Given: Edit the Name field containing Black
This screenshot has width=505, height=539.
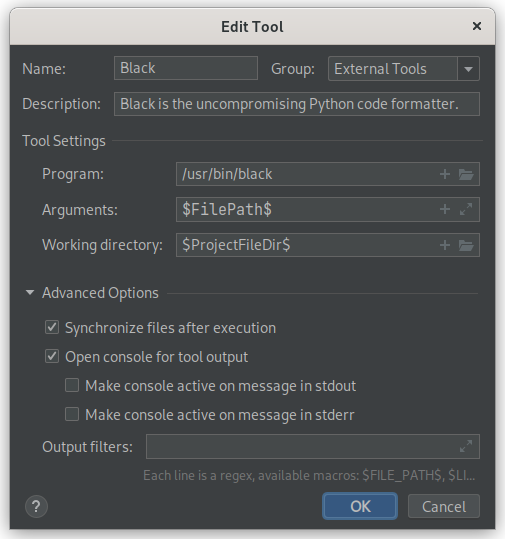Looking at the screenshot, I should 186,68.
